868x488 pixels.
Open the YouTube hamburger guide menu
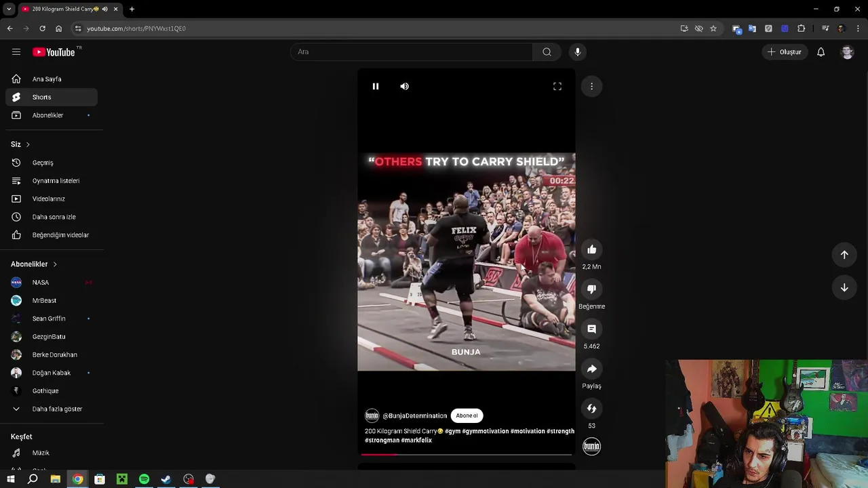[x=16, y=52]
